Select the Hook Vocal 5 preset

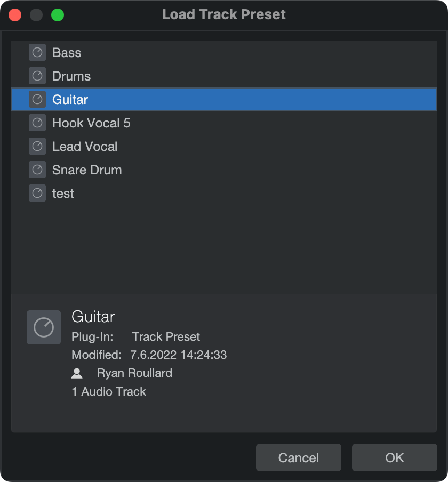106,123
